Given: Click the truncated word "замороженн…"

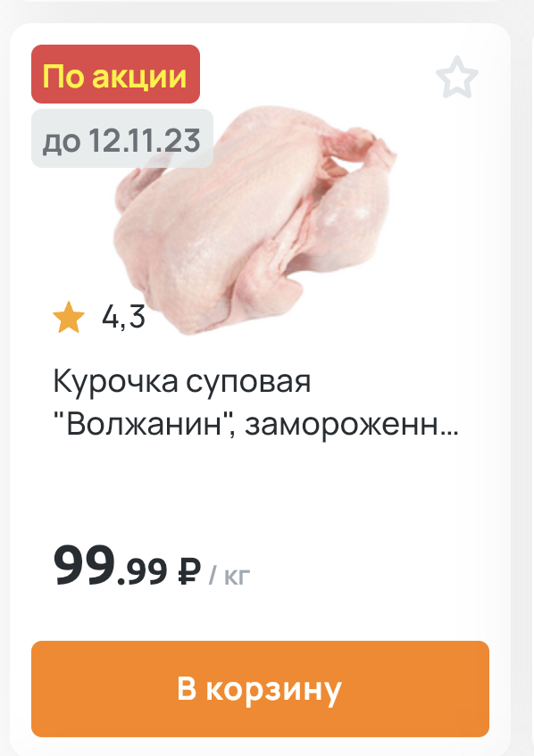Looking at the screenshot, I should (351, 425).
